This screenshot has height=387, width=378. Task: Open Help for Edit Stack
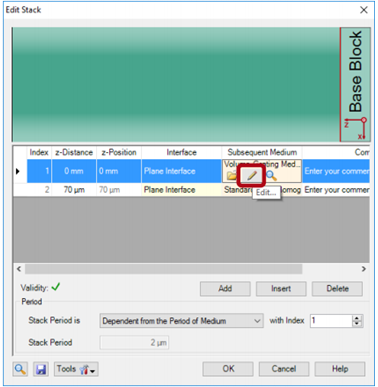(x=340, y=369)
